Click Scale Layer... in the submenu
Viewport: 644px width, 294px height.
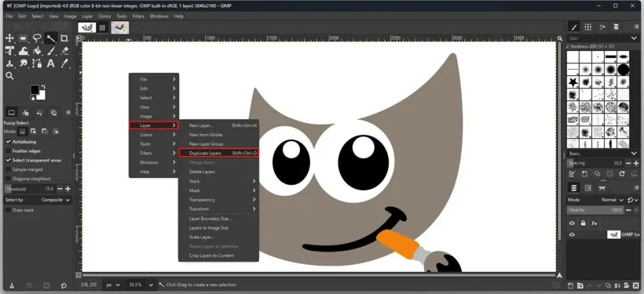(202, 237)
